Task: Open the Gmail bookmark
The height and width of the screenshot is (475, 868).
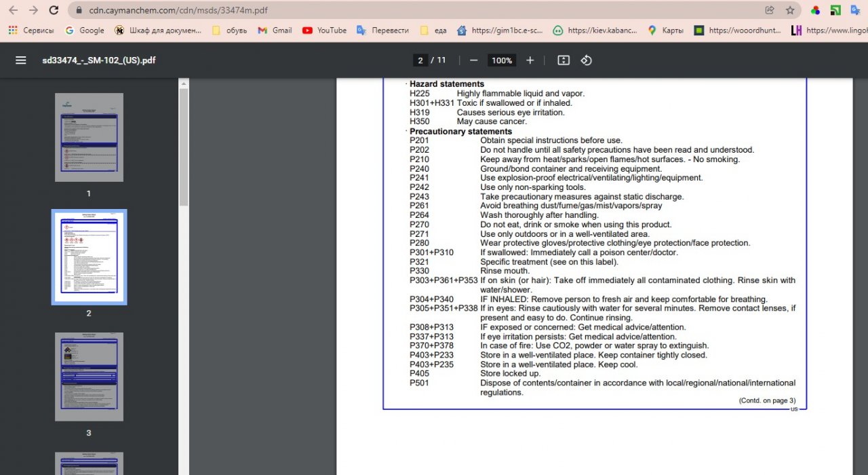Action: (x=275, y=31)
